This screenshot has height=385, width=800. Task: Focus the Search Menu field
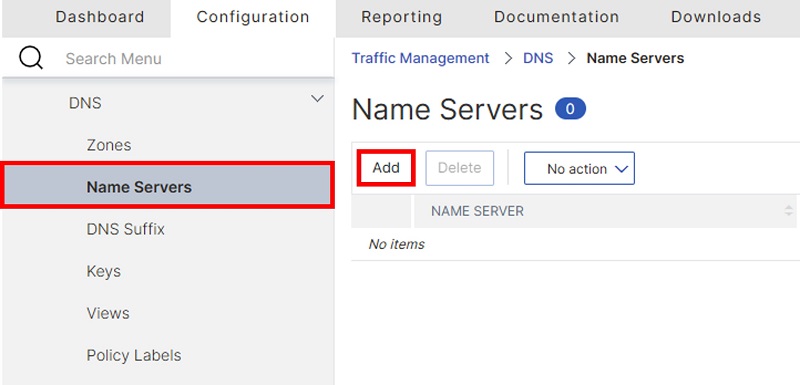(196, 59)
